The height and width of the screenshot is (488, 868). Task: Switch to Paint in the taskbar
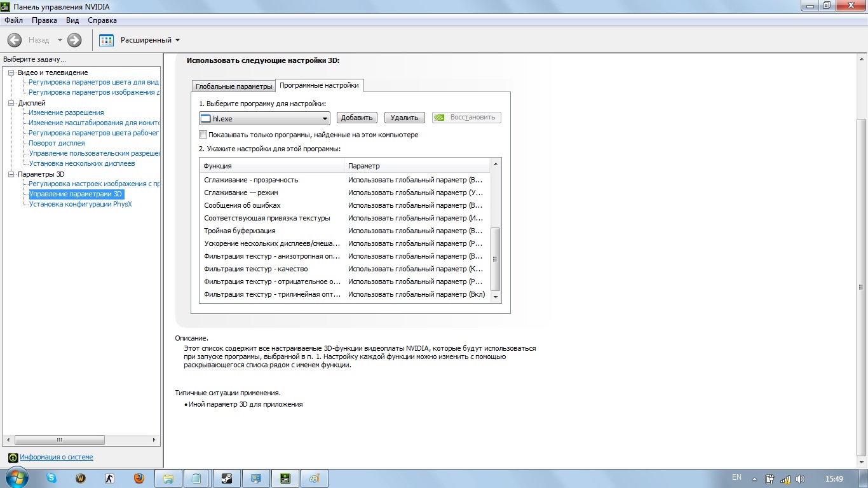point(315,478)
